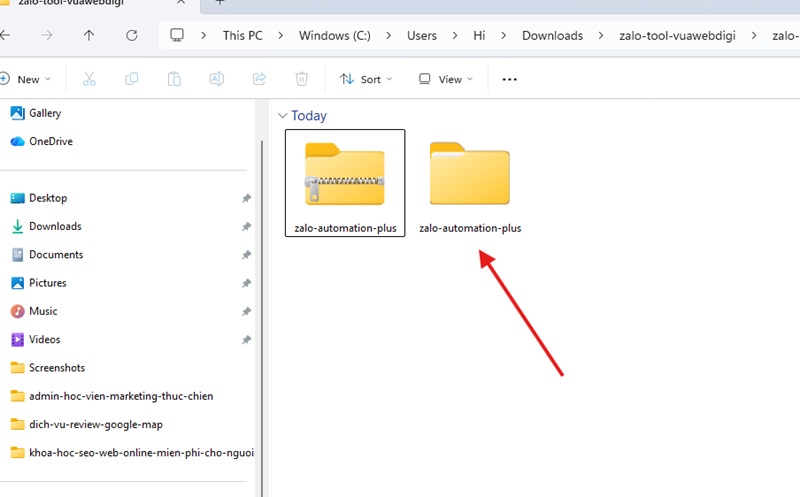This screenshot has width=800, height=497.
Task: Unpin Documents using its pin icon
Action: click(x=246, y=255)
